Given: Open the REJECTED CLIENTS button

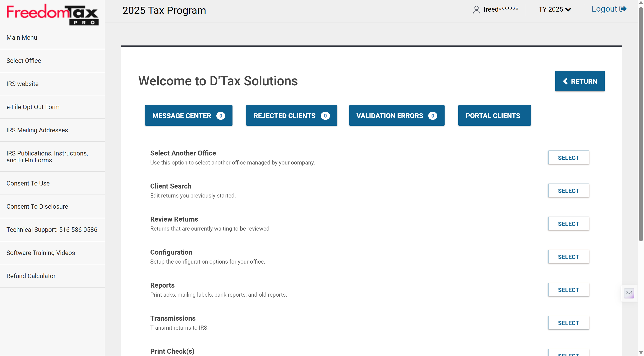Looking at the screenshot, I should (x=292, y=116).
